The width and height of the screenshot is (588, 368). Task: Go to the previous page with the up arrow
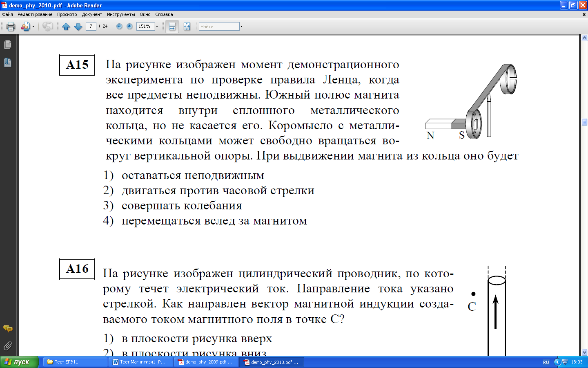[66, 27]
